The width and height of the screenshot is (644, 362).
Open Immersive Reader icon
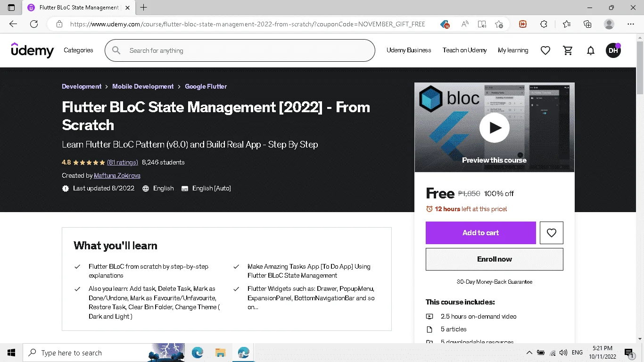click(x=482, y=24)
